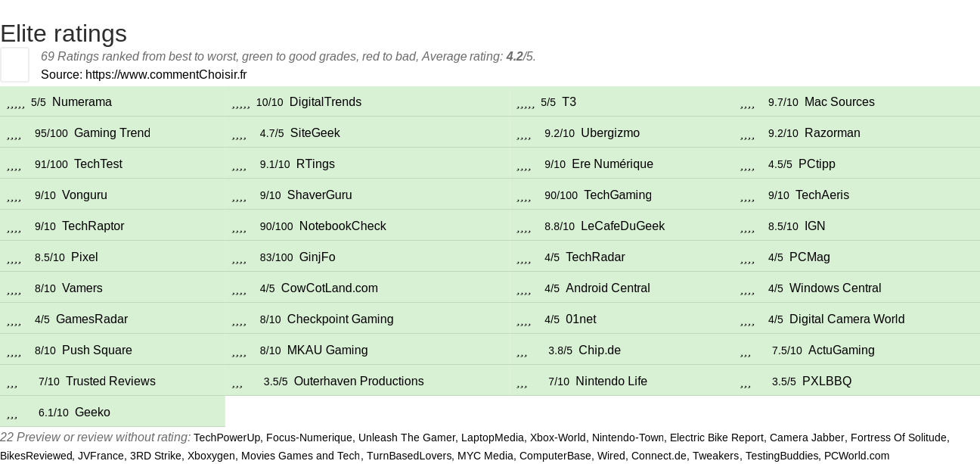Select Nintendo Life review
This screenshot has width=980, height=464.
pyautogui.click(x=611, y=381)
